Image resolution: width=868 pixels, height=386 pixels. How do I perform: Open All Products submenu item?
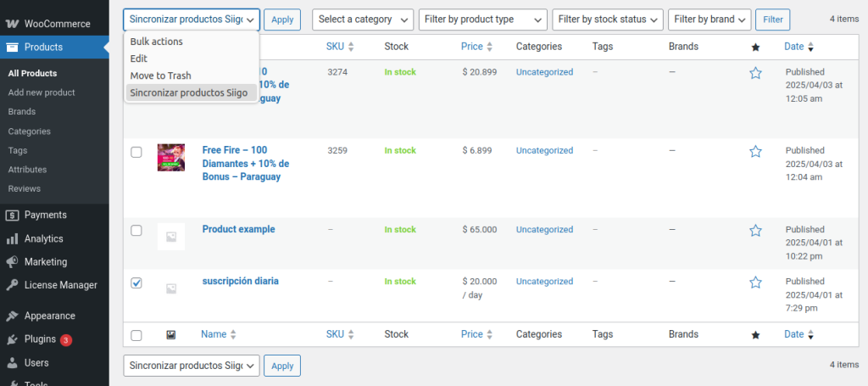(33, 73)
